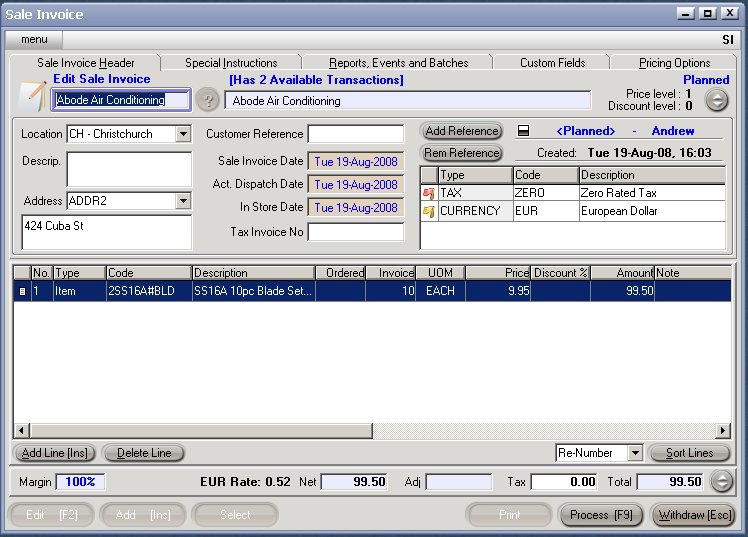748x537 pixels.
Task: Click the scroll right arrow of lines grid
Action: 723,431
